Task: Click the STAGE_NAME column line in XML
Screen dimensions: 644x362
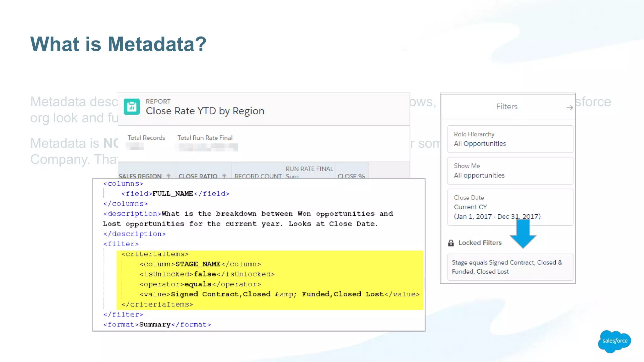Action: 200,264
